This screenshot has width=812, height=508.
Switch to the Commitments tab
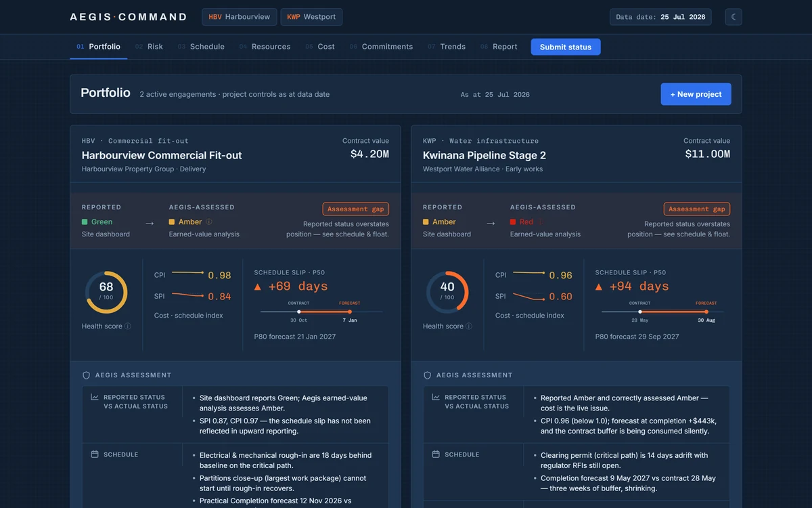(x=381, y=47)
